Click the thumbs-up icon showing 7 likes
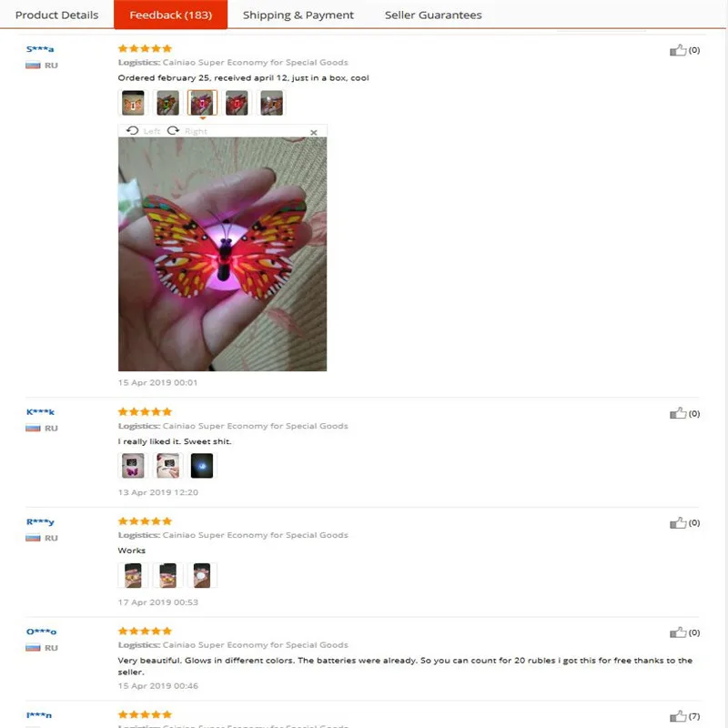Viewport: 728px width, 728px height. [677, 716]
